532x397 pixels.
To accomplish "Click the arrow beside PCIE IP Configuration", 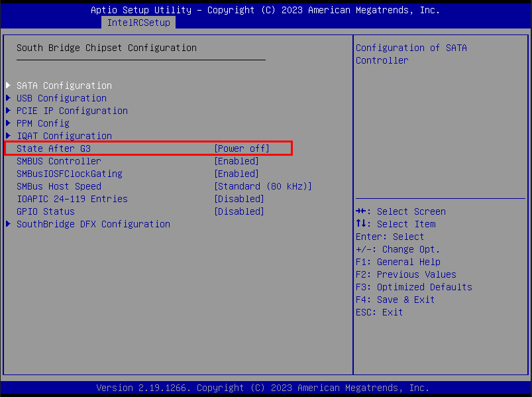I will tap(9, 110).
